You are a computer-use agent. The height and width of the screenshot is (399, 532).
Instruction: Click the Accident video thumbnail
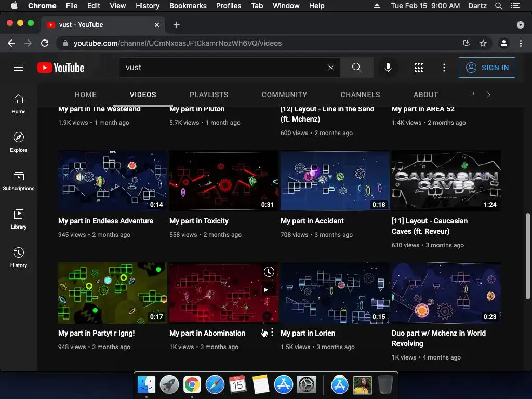coord(335,181)
